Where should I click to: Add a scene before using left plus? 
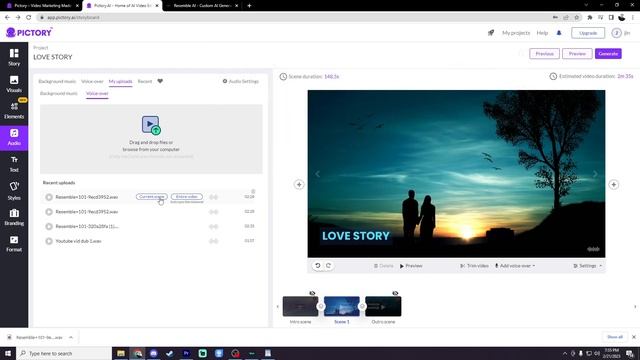(299, 184)
